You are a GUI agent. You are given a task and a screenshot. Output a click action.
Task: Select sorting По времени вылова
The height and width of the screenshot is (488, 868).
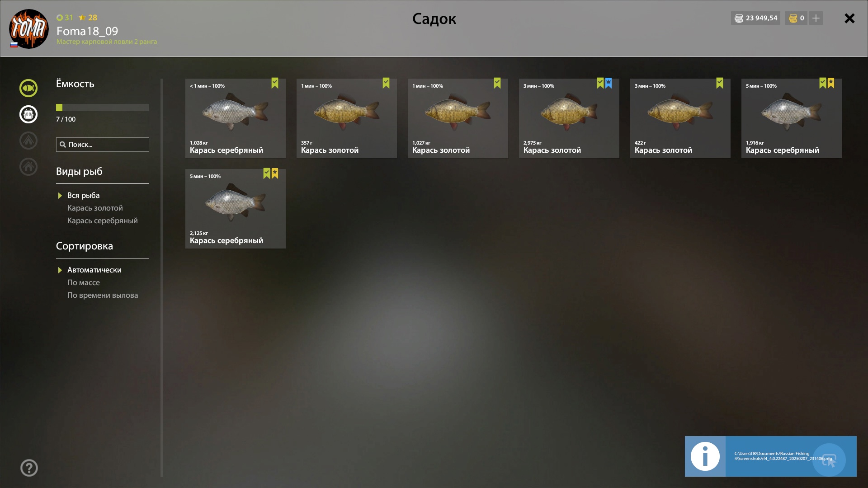point(103,295)
